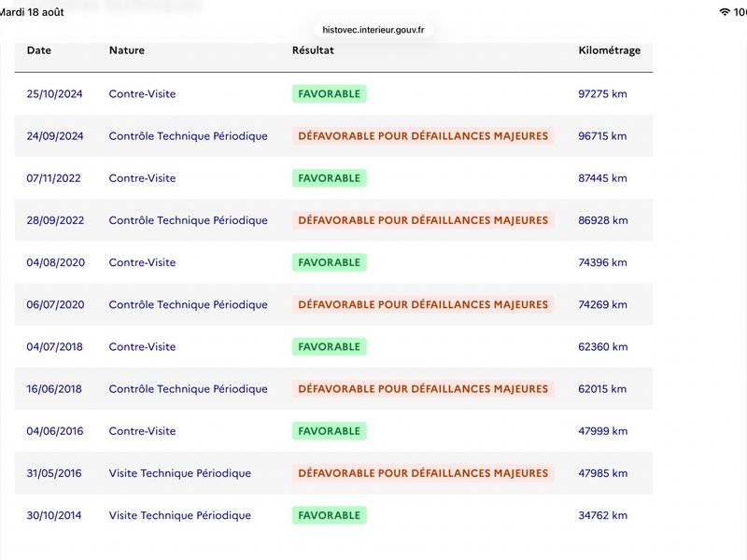The width and height of the screenshot is (747, 560).
Task: Click the FAVORABLE badge for 30/10/2014
Action: (x=330, y=515)
